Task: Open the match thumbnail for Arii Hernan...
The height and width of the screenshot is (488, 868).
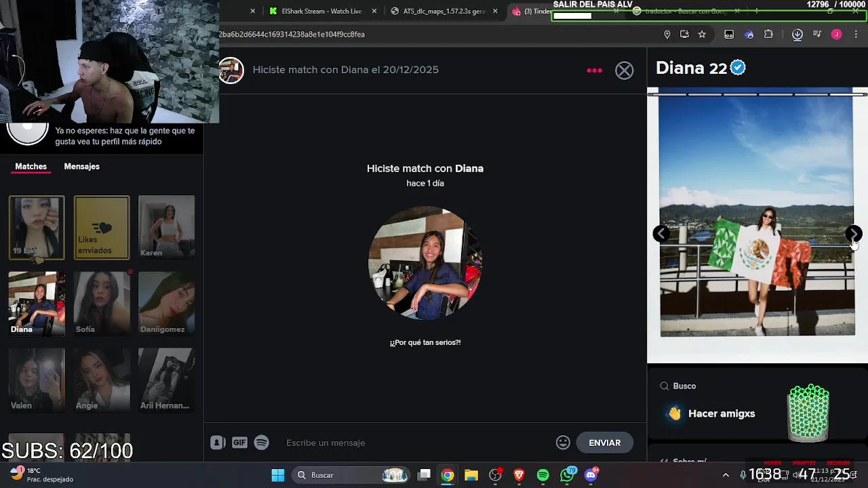Action: [166, 380]
